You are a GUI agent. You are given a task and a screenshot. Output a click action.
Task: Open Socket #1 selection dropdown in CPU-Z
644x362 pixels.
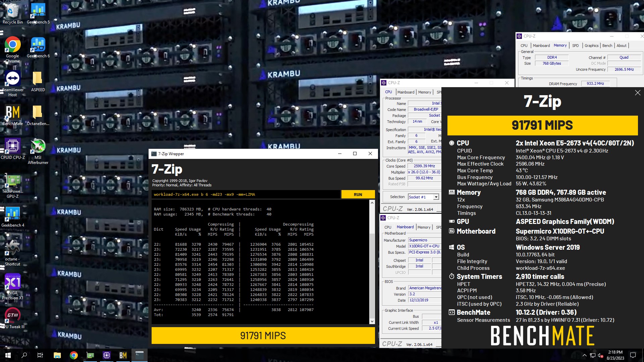tap(424, 197)
